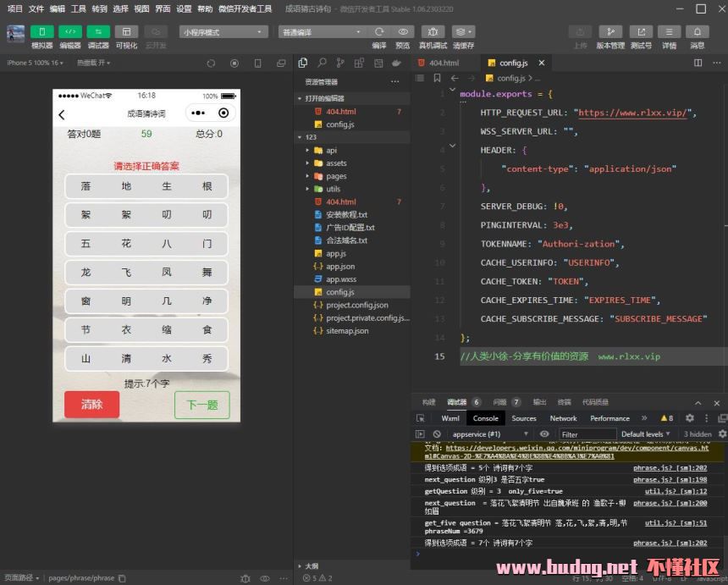Viewport: 728px width, 585px height.
Task: Toggle the 调试器 (debugger) panel button
Action: tap(98, 32)
